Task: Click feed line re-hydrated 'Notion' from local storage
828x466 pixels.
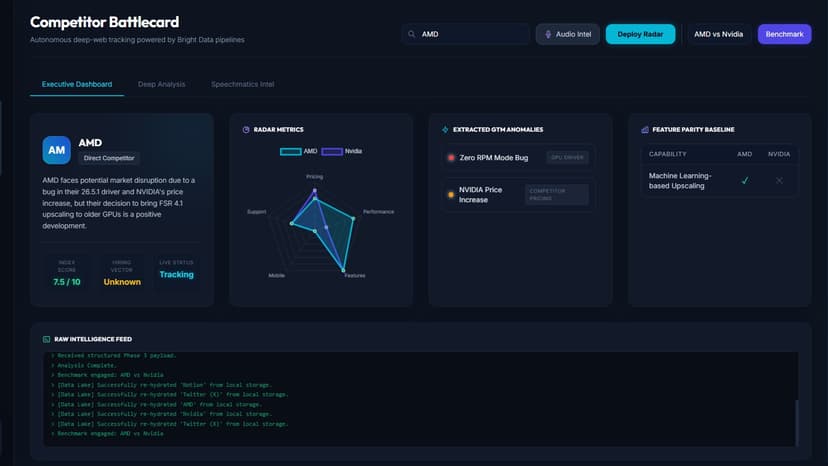Action: pyautogui.click(x=164, y=385)
